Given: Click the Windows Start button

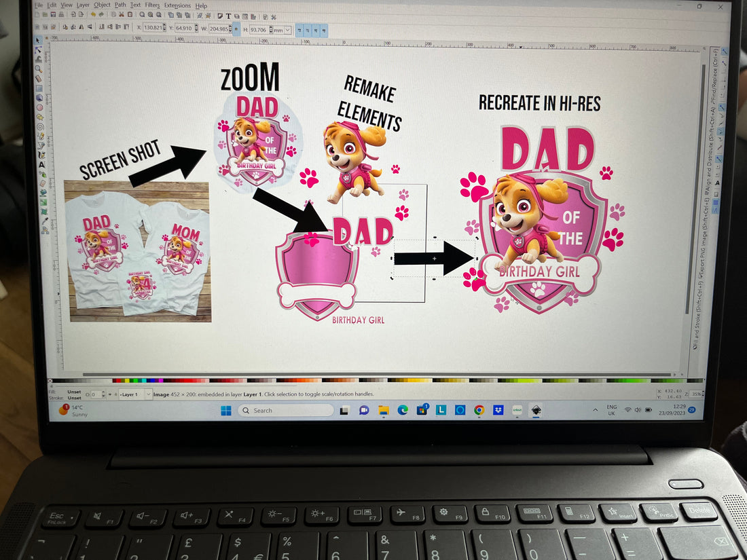Looking at the screenshot, I should (x=226, y=410).
